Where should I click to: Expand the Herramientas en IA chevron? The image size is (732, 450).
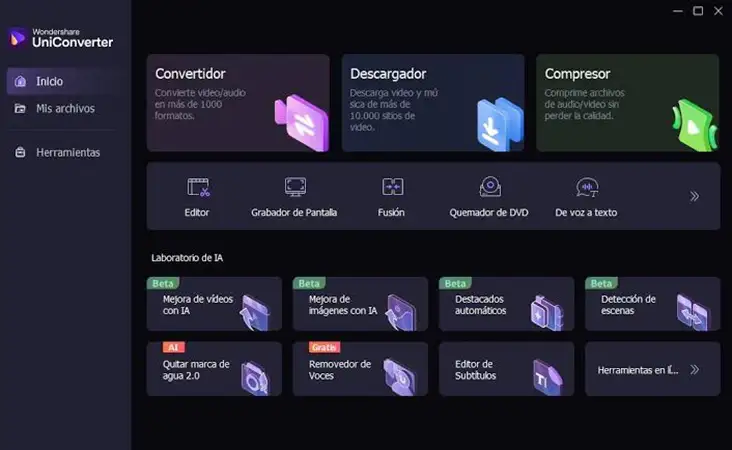(694, 370)
